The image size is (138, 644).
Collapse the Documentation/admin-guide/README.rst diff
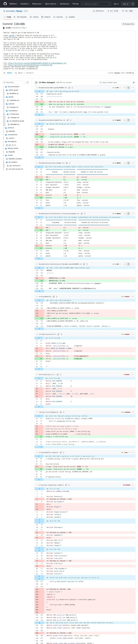point(37,88)
